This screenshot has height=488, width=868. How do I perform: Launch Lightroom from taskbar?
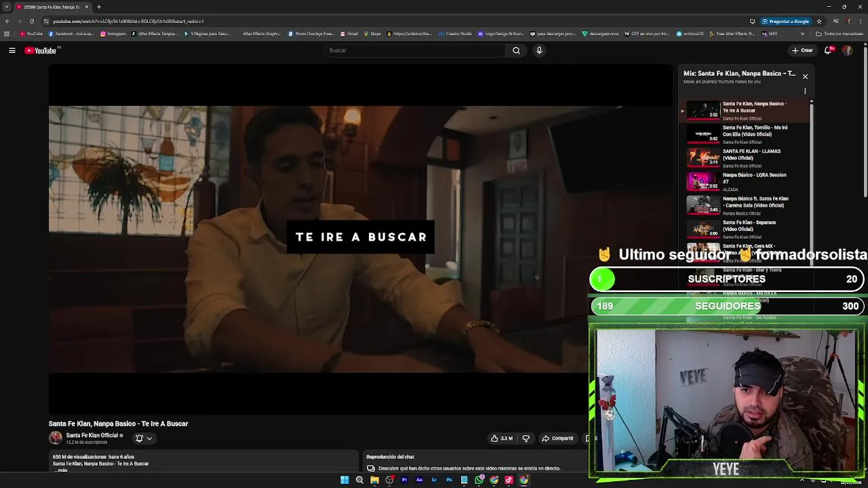coord(434,480)
